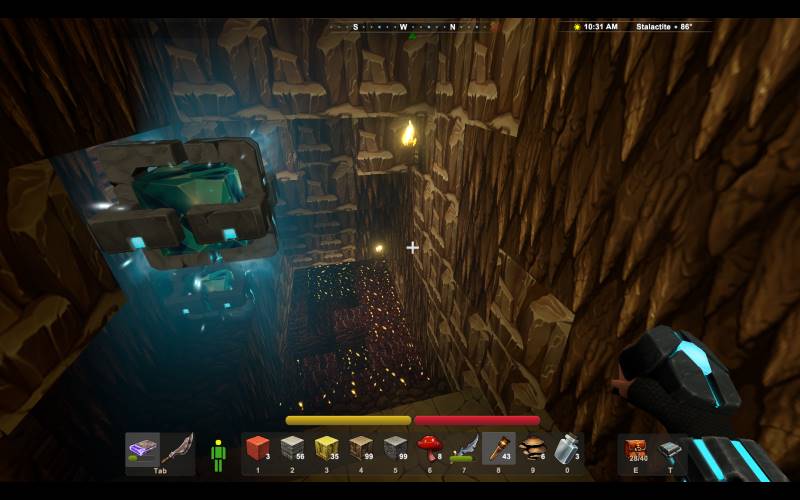Viewport: 800px width, 500px height.
Task: Select the red block in slot 1
Action: point(258,449)
